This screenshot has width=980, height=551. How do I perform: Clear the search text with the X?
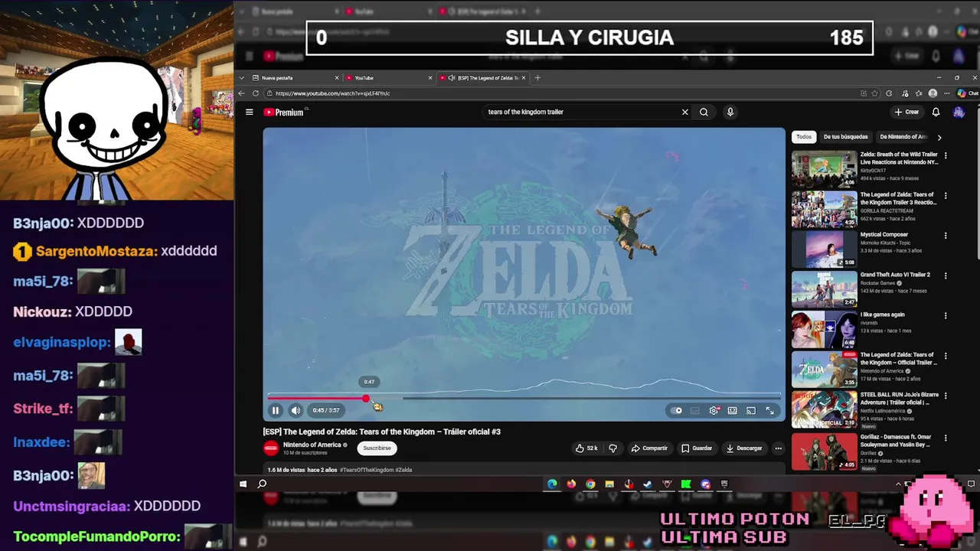coord(685,112)
